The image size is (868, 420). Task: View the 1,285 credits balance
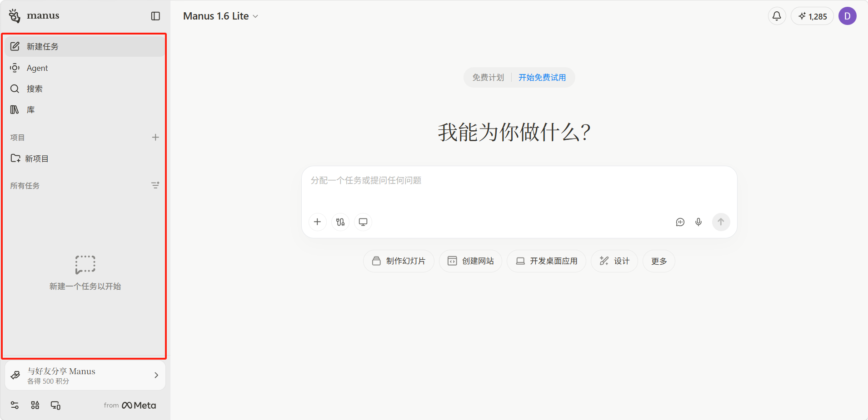pos(812,16)
